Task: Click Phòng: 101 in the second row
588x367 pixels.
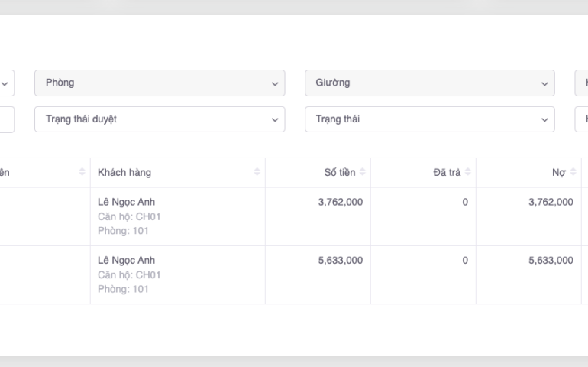Action: (123, 289)
